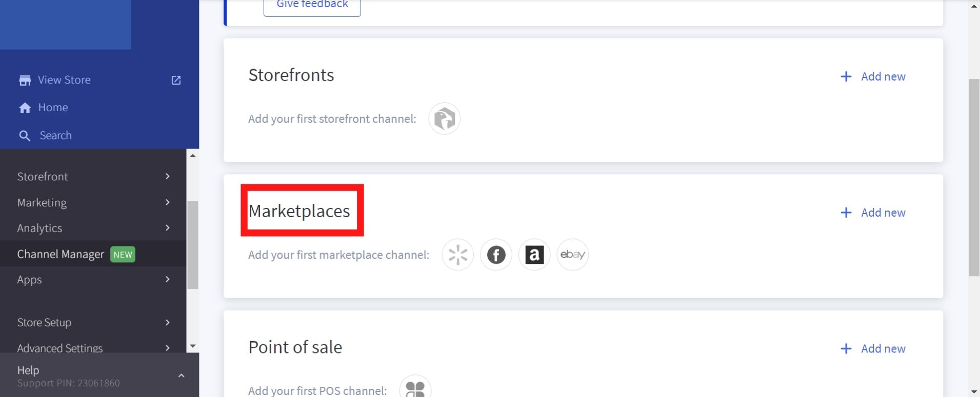Select the POS channel icon

coord(415,388)
